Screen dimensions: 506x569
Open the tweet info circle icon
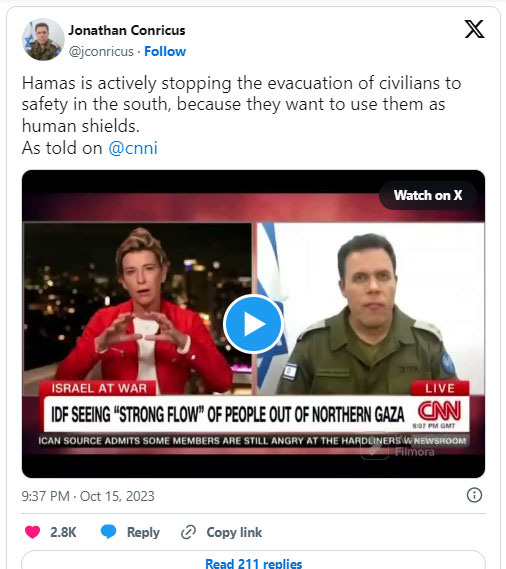(x=474, y=495)
